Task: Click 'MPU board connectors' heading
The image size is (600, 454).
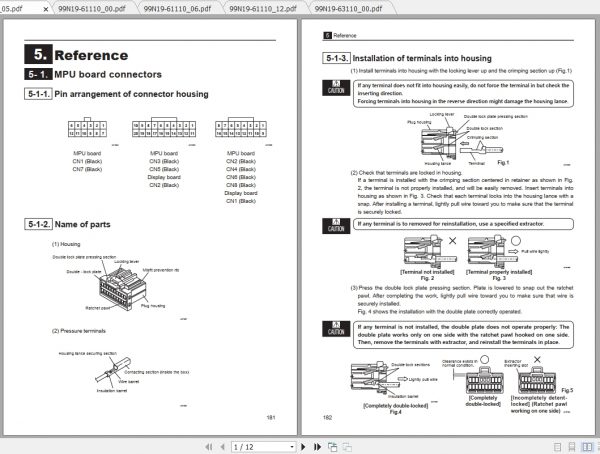Action: point(108,74)
